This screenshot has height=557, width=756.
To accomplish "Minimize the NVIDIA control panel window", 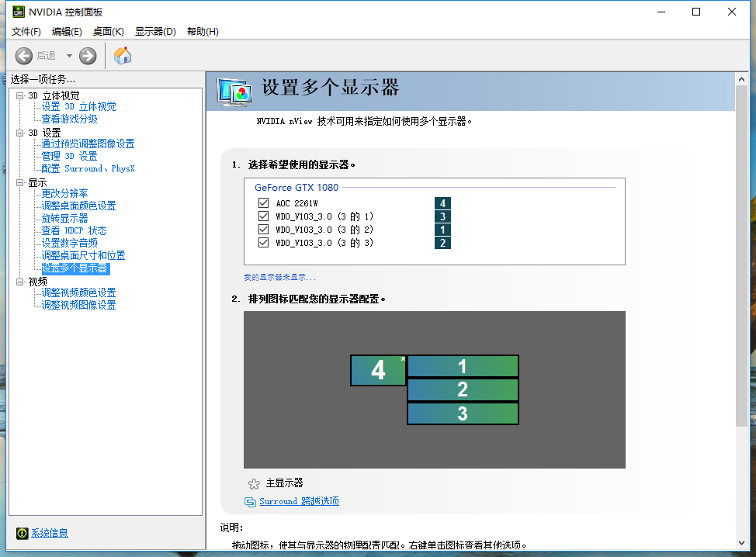I will tap(661, 12).
